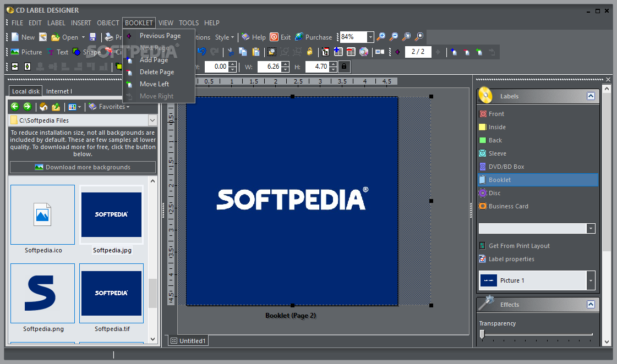Expand the C:\Softpedia Files path dropdown
The height and width of the screenshot is (364, 617).
[x=152, y=120]
